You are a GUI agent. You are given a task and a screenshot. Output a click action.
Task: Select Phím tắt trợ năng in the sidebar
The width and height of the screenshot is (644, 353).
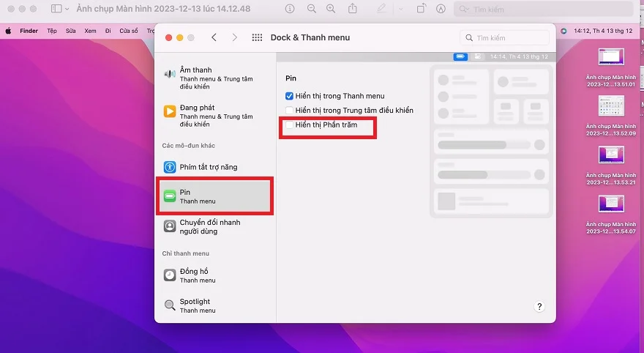coord(215,167)
